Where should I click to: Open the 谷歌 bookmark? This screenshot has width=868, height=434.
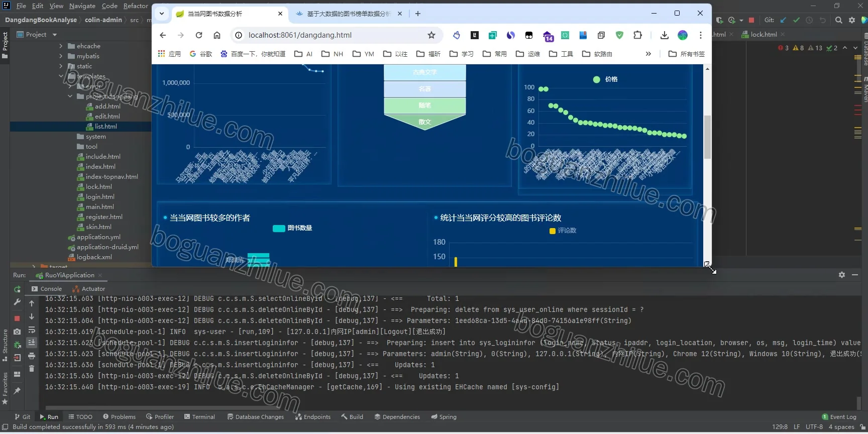pos(201,54)
